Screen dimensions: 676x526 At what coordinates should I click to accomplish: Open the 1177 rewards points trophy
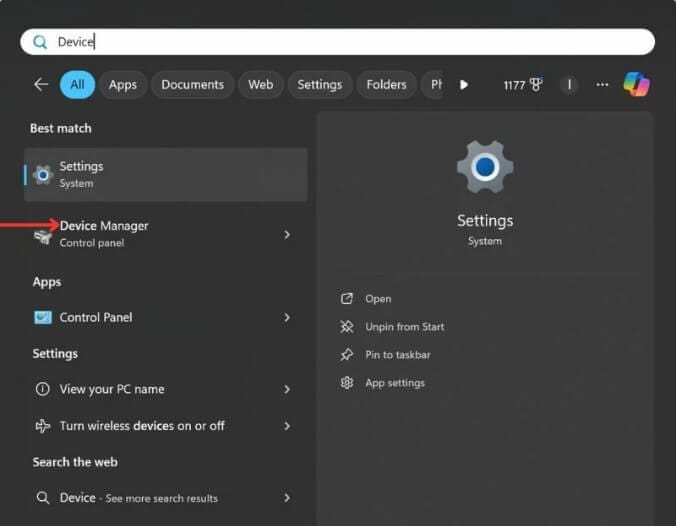click(x=523, y=85)
